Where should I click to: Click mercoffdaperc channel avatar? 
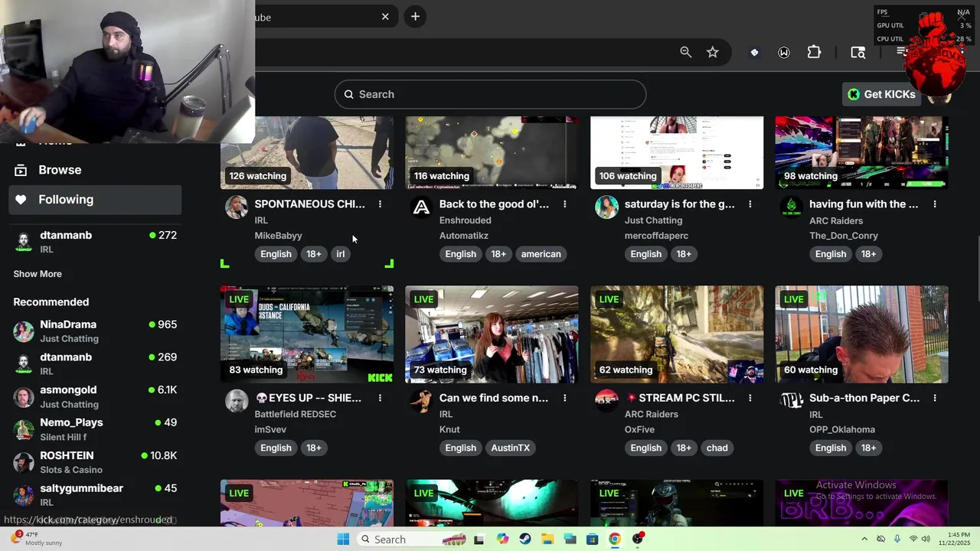(x=607, y=207)
